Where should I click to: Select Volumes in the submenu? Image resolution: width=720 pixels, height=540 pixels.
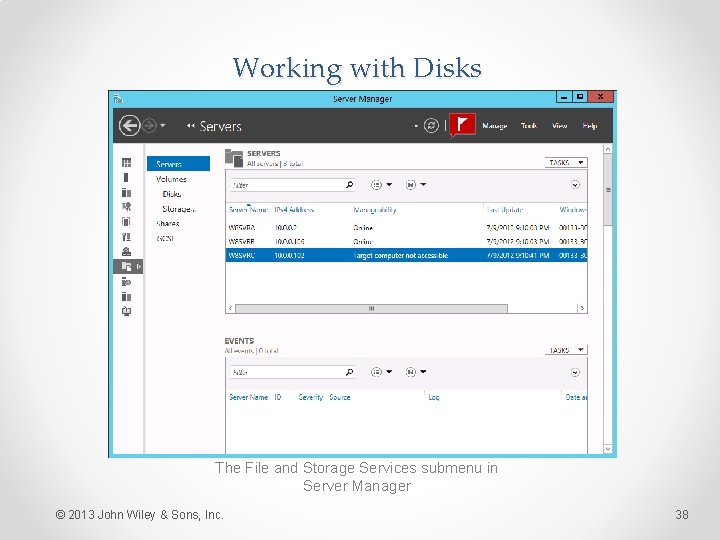click(x=171, y=179)
